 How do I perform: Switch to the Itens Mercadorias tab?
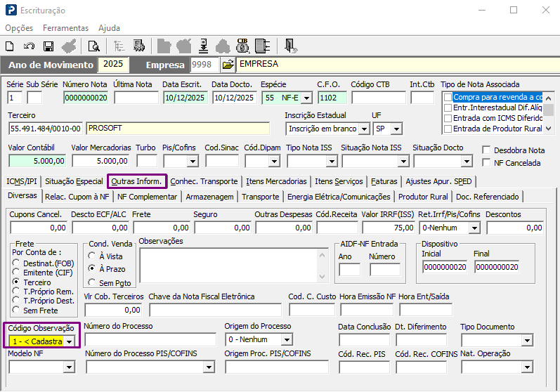276,181
